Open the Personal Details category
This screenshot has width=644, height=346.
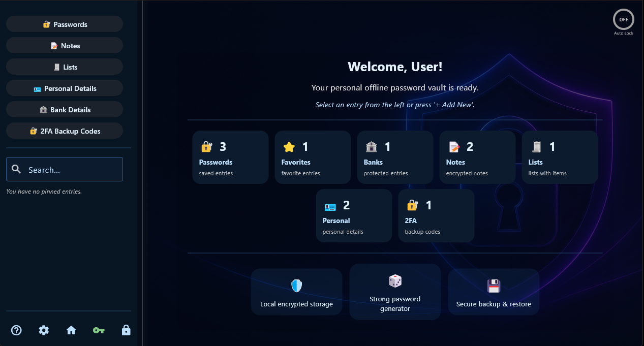(x=65, y=88)
